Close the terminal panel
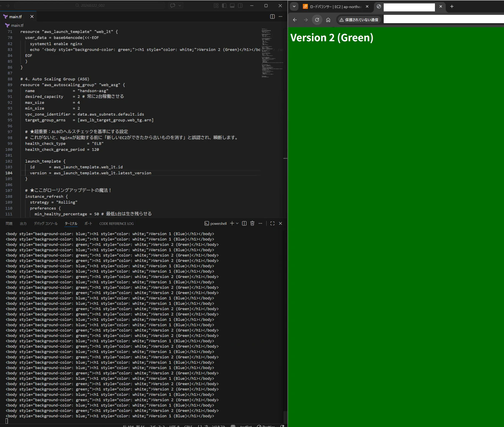This screenshot has width=504, height=427. (x=280, y=223)
